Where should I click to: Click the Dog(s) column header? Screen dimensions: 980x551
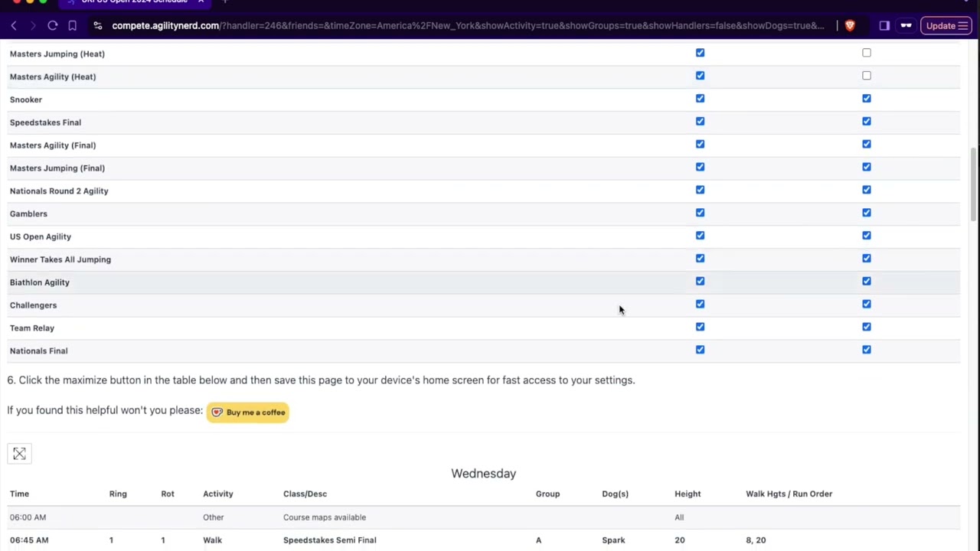tap(615, 494)
